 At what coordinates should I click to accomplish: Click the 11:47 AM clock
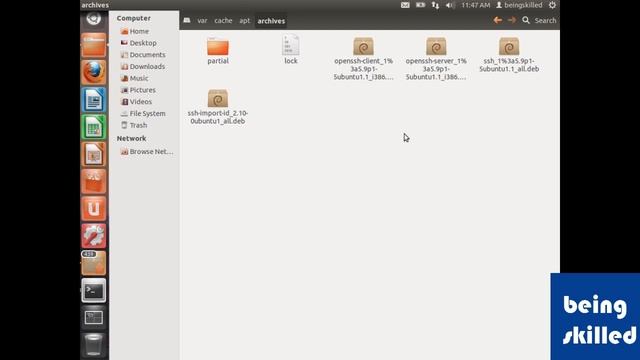(475, 5)
